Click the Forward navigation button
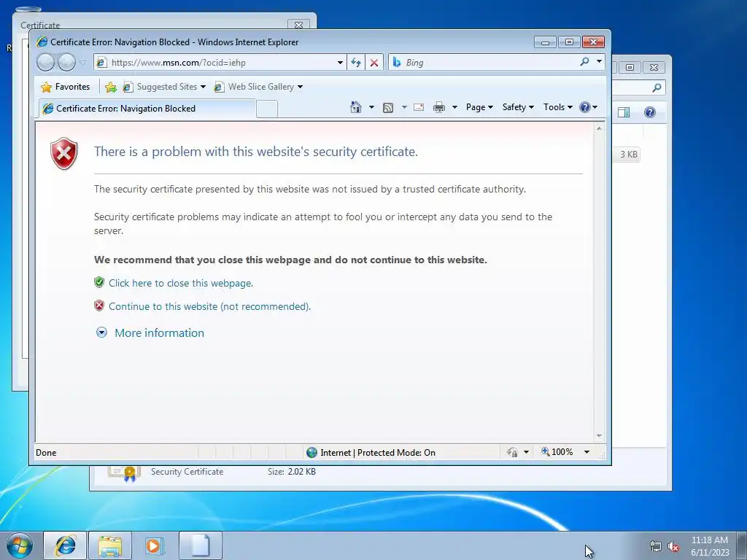Viewport: 747px width, 560px height. 66,63
